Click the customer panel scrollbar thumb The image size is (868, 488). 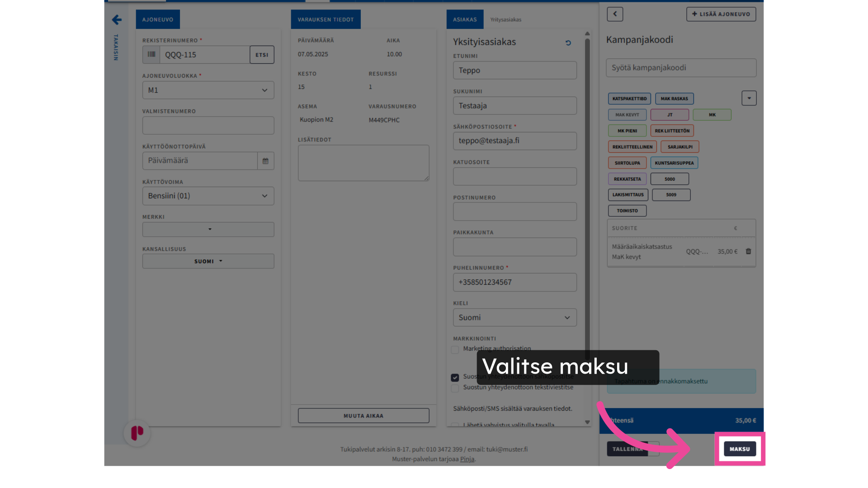click(587, 199)
